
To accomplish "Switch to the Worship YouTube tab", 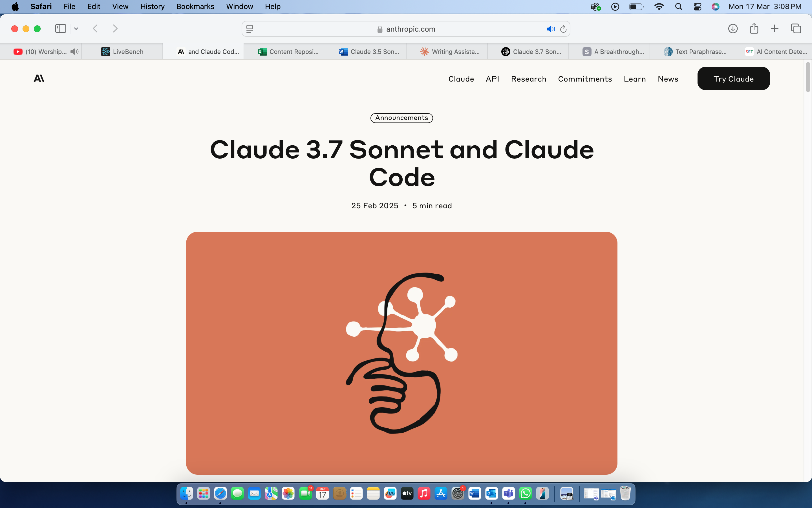I will [41, 51].
